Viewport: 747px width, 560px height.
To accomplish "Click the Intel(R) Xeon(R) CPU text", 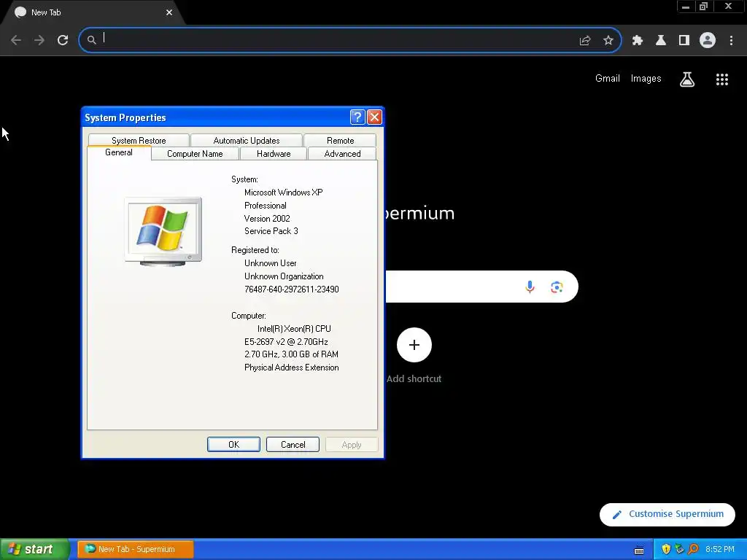I will point(294,329).
